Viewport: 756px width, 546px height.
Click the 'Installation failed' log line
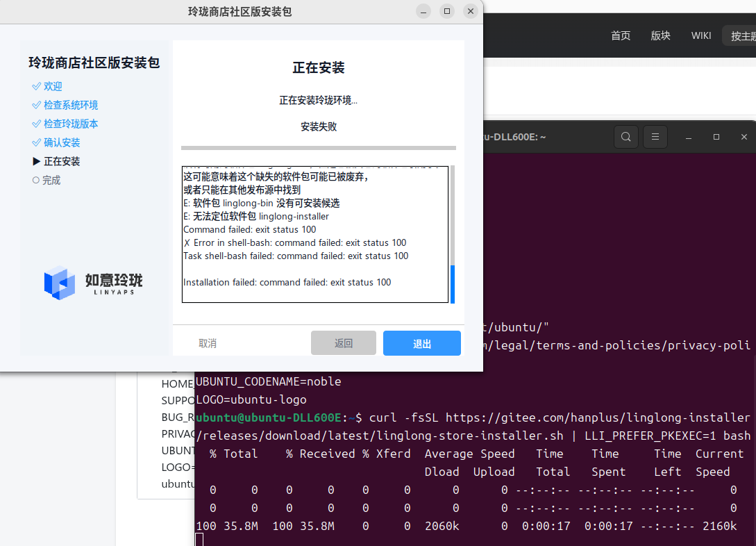[287, 282]
